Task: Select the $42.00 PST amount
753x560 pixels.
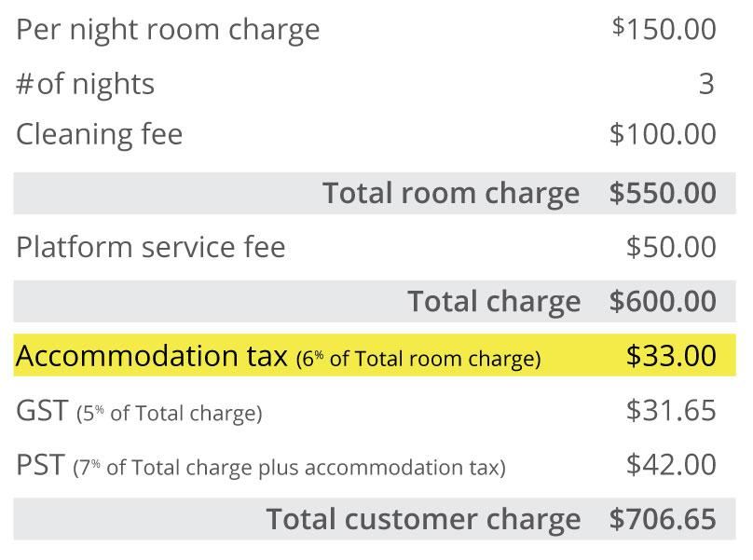Action: [x=671, y=464]
